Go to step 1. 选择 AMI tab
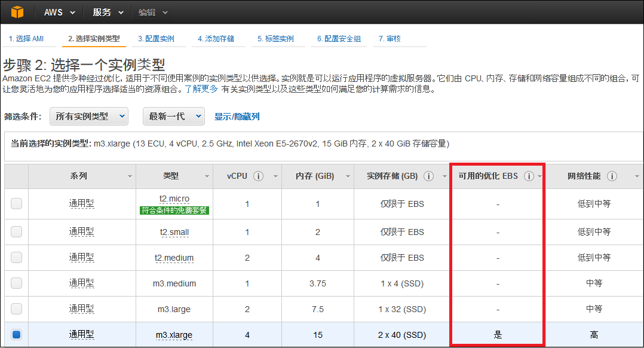 pyautogui.click(x=26, y=39)
